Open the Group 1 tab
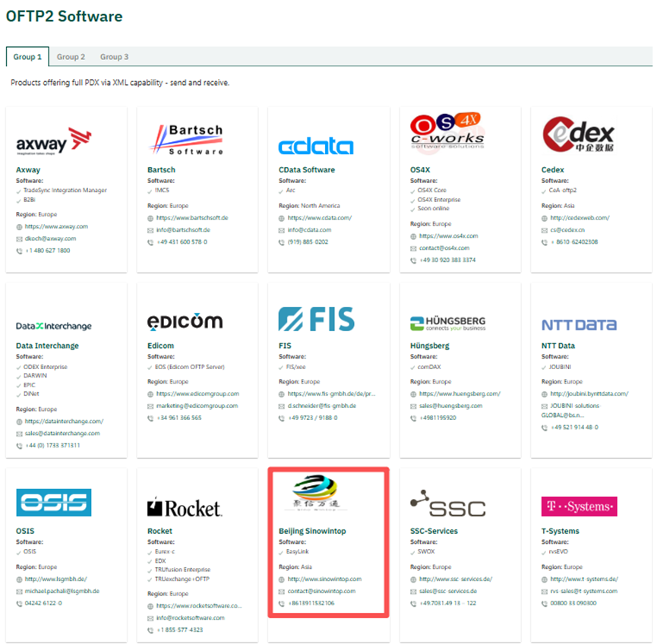The width and height of the screenshot is (657, 644). tap(27, 56)
